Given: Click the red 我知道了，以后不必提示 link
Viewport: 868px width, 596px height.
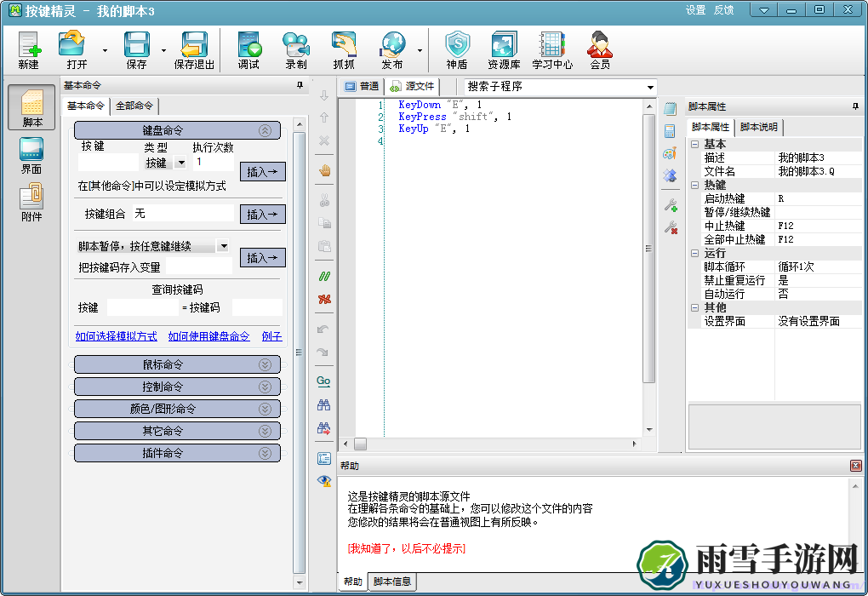Looking at the screenshot, I should click(x=407, y=549).
